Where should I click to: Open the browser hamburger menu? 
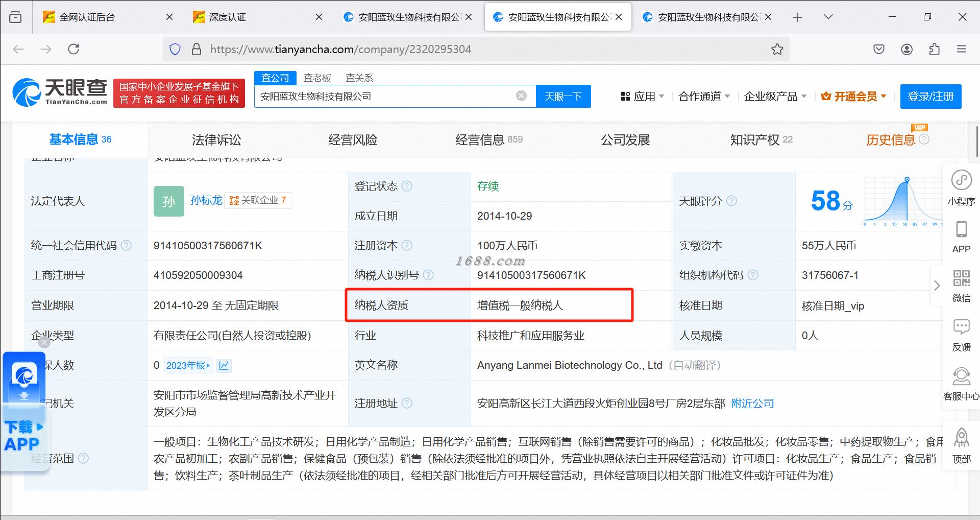(962, 49)
